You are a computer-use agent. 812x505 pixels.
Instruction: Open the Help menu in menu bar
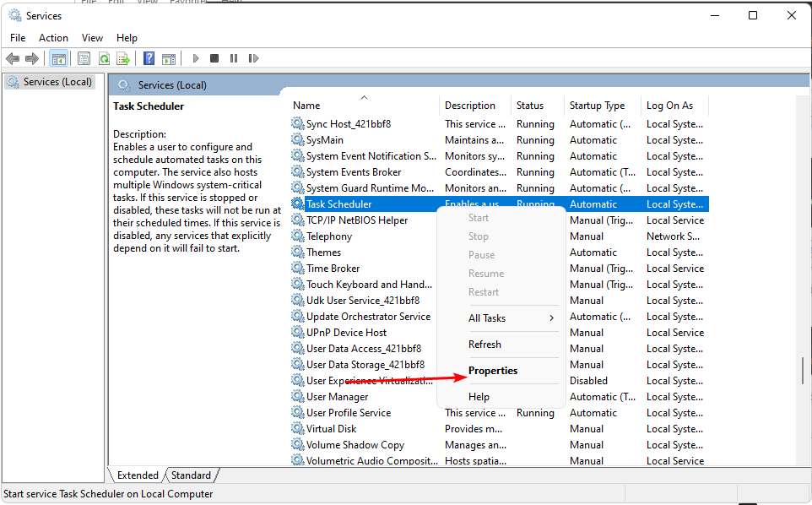coord(127,38)
